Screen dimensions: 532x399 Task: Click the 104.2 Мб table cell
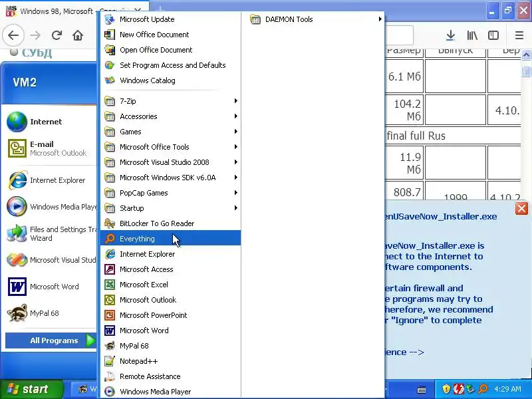(x=404, y=110)
